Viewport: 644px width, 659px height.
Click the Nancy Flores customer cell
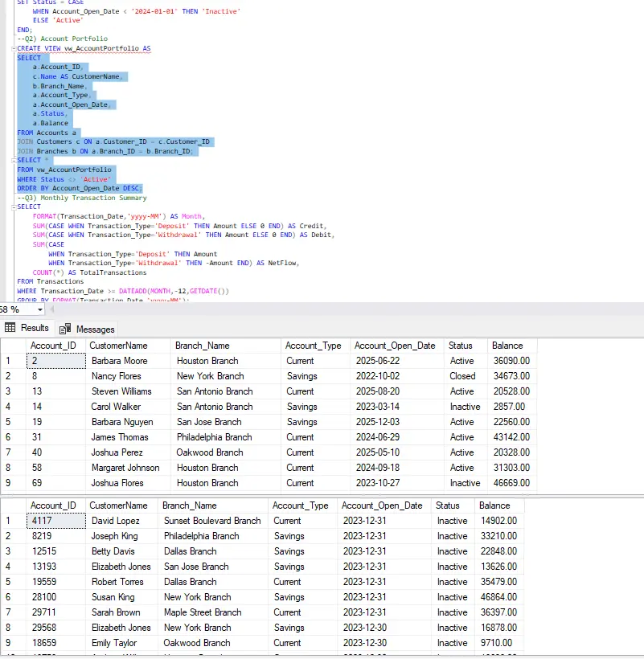[128, 376]
